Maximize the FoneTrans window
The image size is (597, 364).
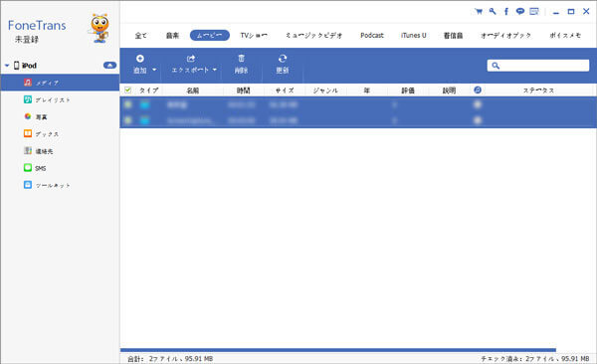click(571, 12)
